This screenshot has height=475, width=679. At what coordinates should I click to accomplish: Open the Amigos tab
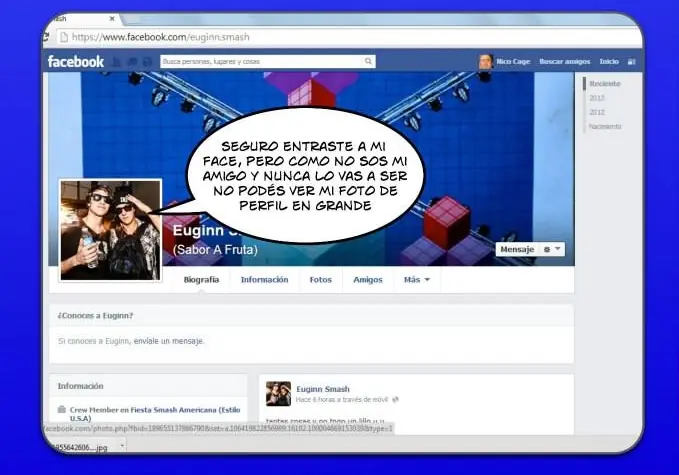pyautogui.click(x=368, y=280)
